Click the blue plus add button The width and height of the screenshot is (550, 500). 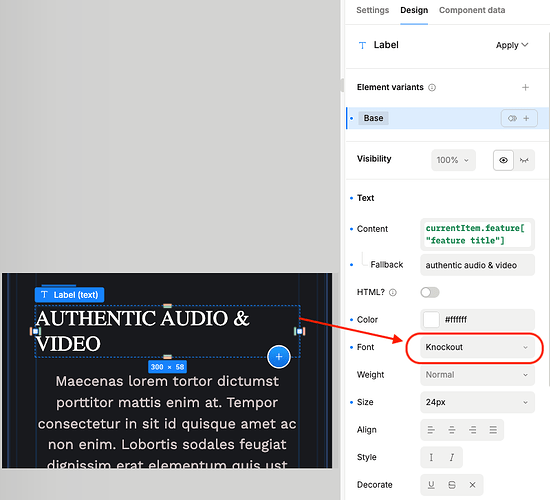click(279, 357)
